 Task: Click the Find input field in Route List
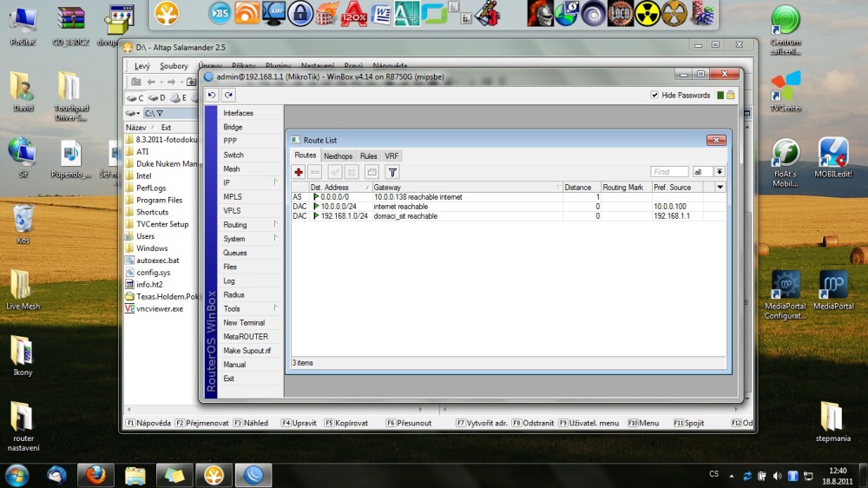pos(669,172)
